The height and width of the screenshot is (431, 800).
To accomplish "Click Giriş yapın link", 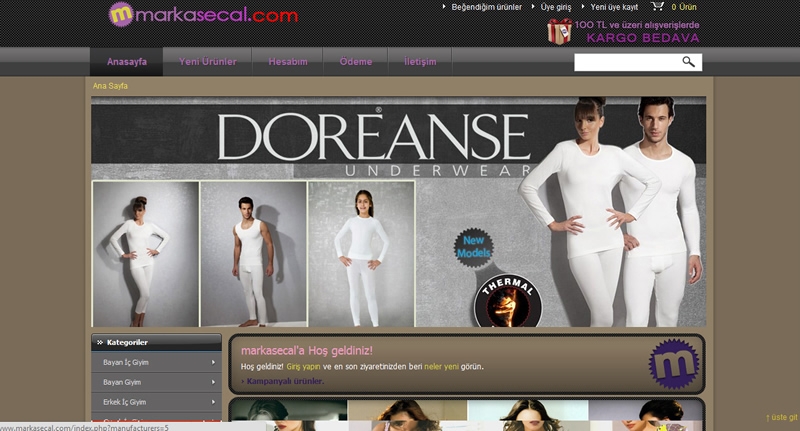I will [303, 366].
